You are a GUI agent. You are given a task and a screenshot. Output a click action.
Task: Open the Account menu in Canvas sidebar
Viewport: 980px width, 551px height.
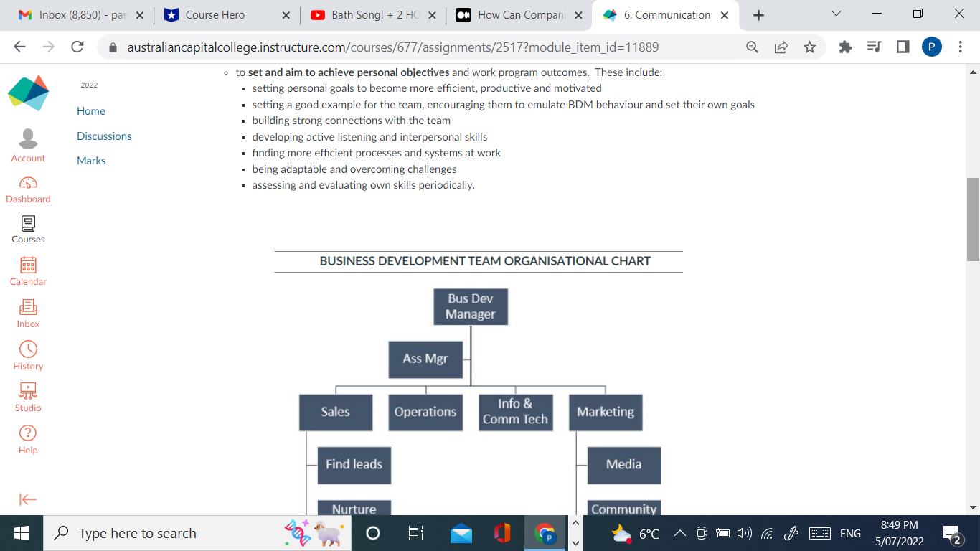point(28,146)
